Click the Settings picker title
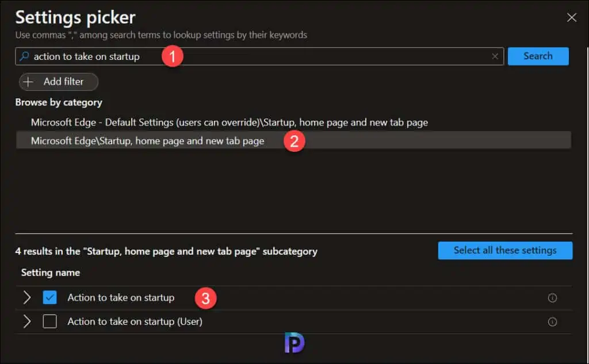 (x=75, y=17)
